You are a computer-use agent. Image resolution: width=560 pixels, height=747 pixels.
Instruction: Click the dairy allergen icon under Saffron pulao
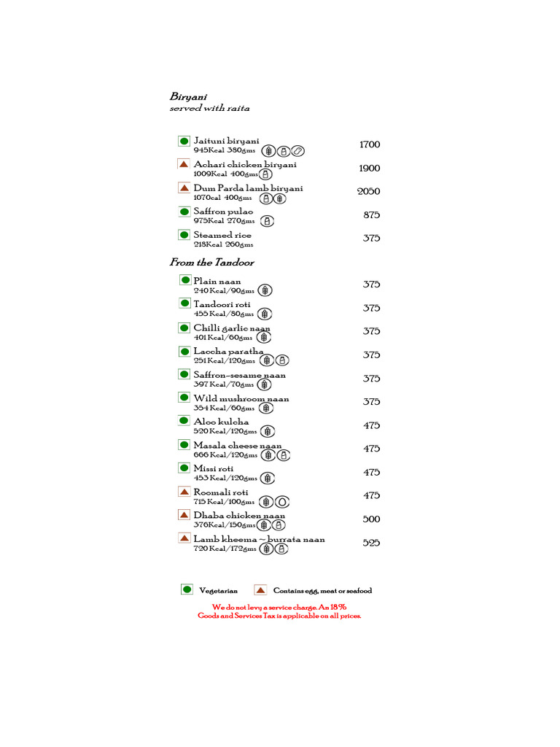[x=267, y=221]
